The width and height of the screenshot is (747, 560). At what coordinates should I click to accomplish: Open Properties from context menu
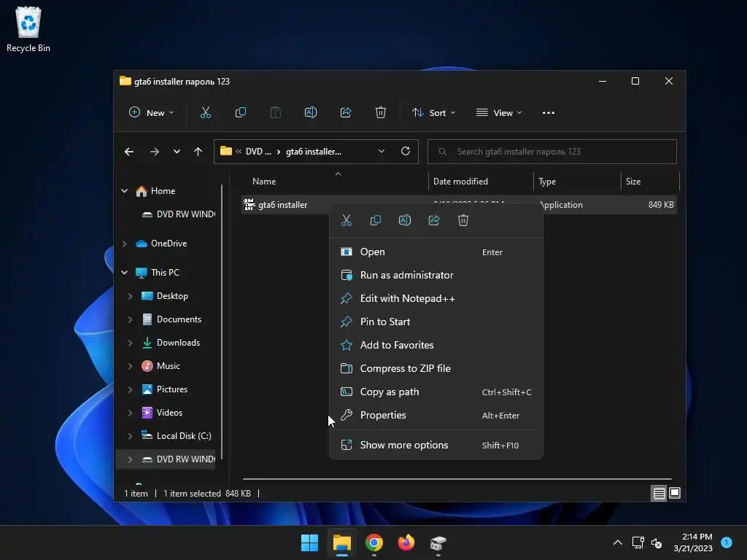point(436,415)
